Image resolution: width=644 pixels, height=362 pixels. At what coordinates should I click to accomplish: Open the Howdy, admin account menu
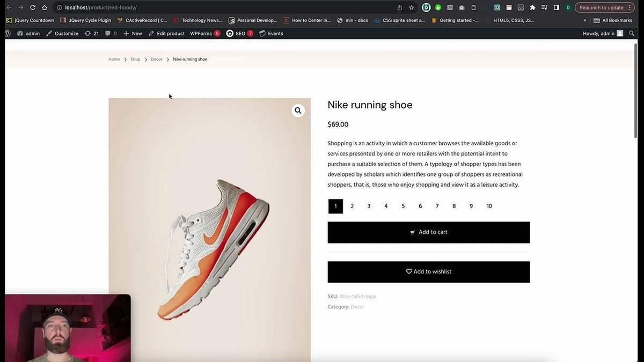[603, 33]
